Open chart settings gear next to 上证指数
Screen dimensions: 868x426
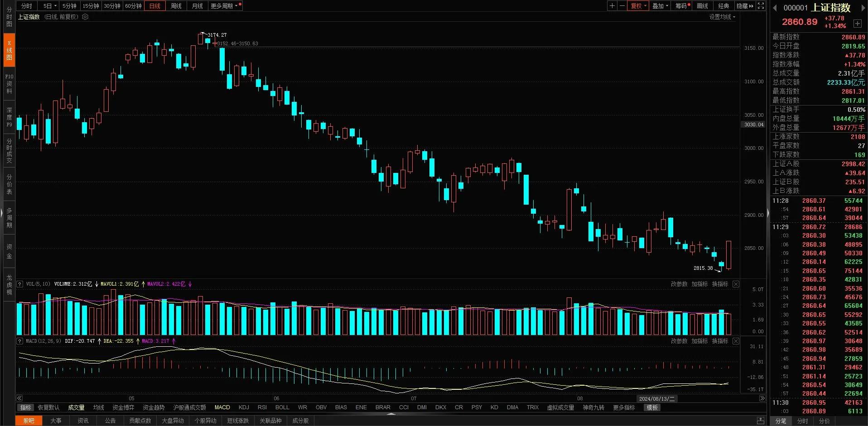85,17
